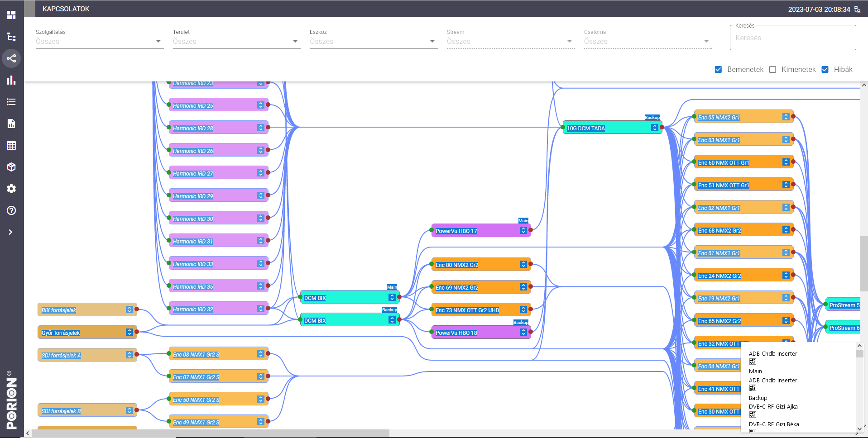Open the 3D box package icon

pos(11,167)
